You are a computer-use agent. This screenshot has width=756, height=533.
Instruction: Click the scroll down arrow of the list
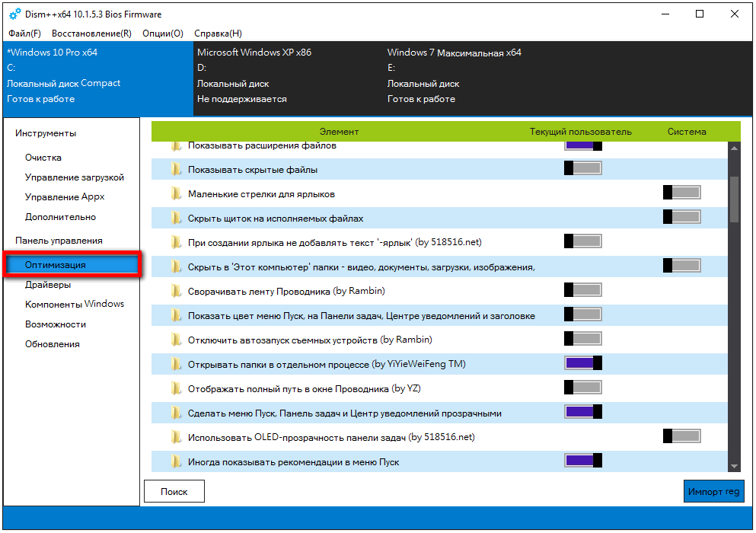(x=734, y=466)
